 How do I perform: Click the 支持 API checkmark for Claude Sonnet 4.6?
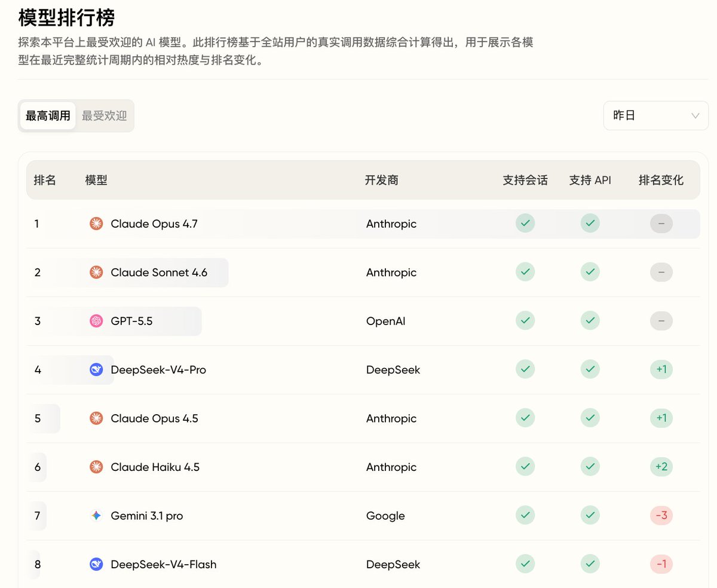590,272
